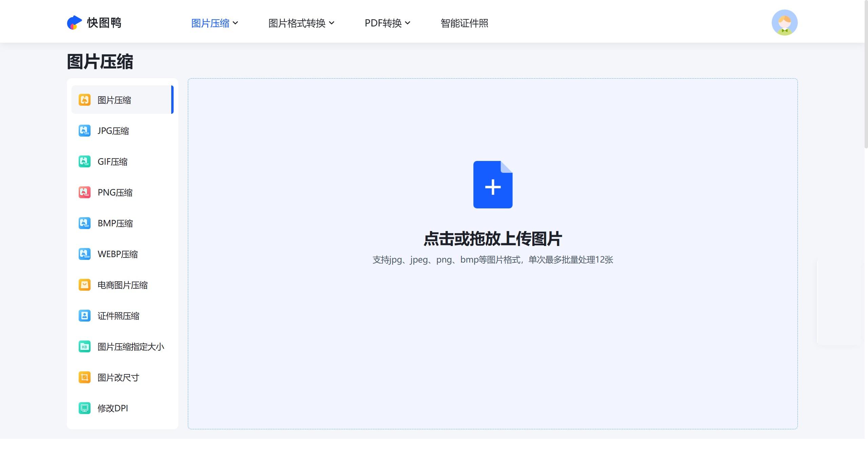Click the 电商图片压缩 shopping bag icon
The width and height of the screenshot is (868, 453).
tap(84, 285)
